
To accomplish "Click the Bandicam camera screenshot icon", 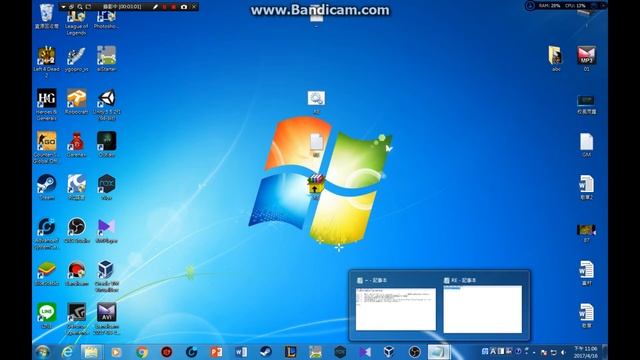I will [184, 7].
